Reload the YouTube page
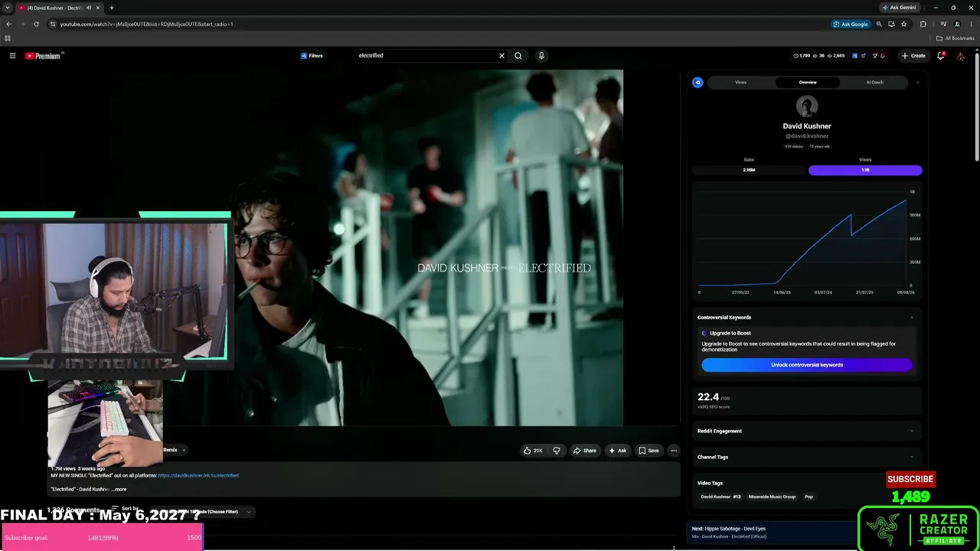The width and height of the screenshot is (980, 551). 36,24
